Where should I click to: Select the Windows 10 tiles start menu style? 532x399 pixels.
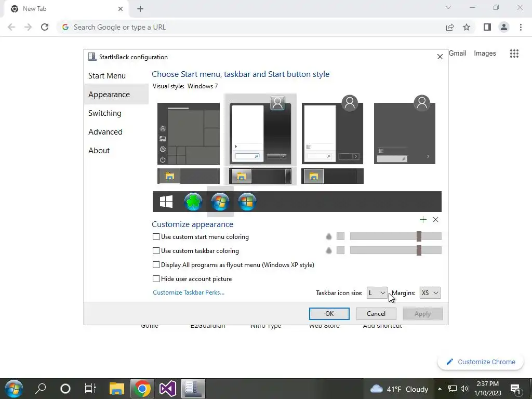click(x=188, y=134)
